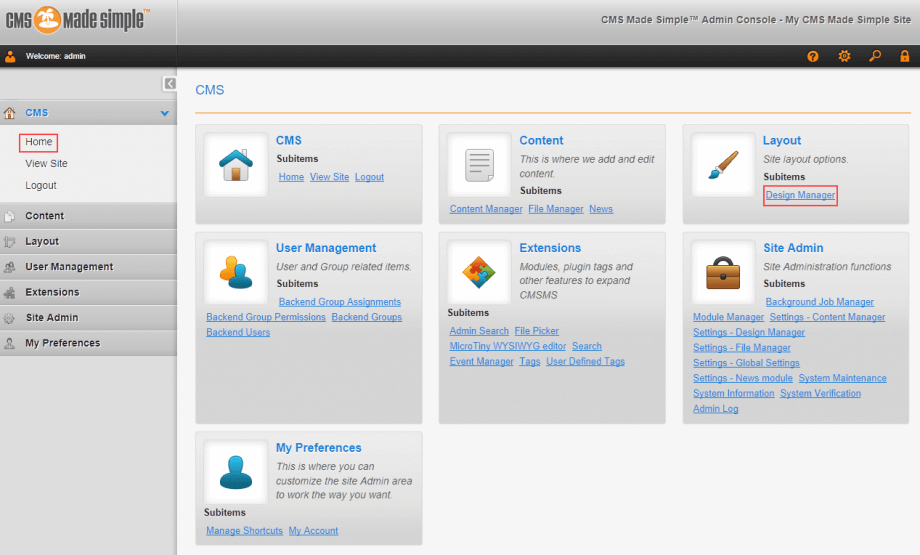This screenshot has height=555, width=920.
Task: Click the person icon beside sidebar My Preferences
Action: pos(9,343)
